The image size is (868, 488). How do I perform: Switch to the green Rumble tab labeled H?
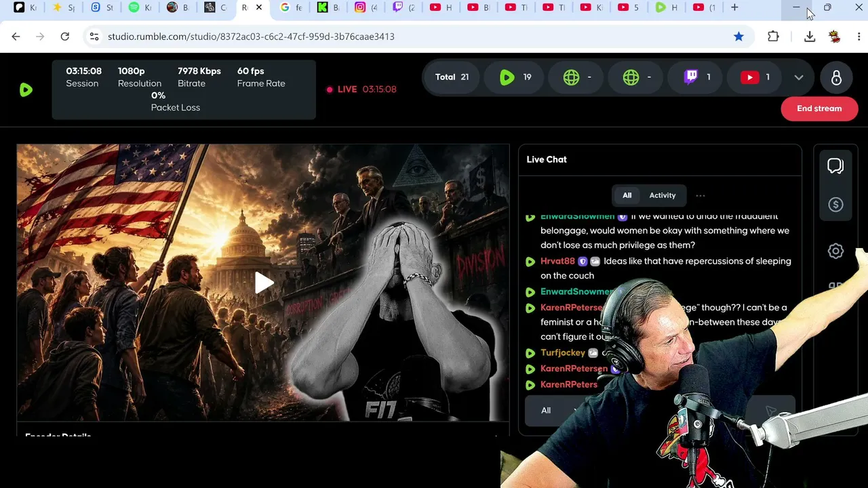click(667, 7)
